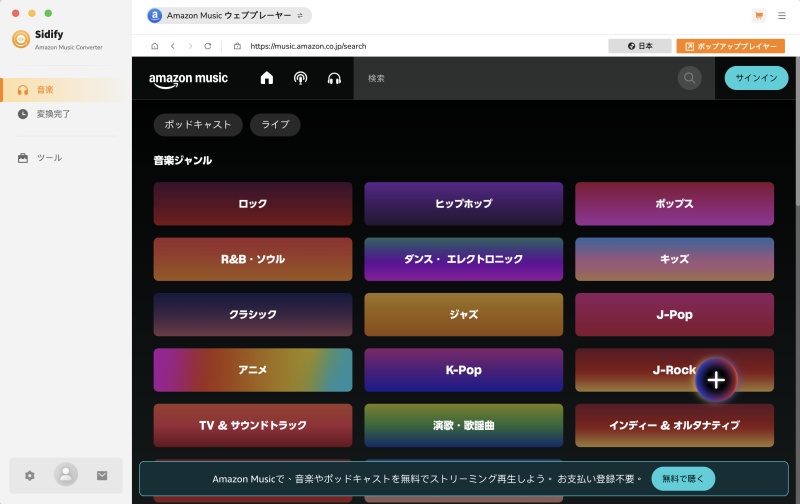The width and height of the screenshot is (800, 504).
Task: Click the amazon music logo
Action: click(x=188, y=80)
